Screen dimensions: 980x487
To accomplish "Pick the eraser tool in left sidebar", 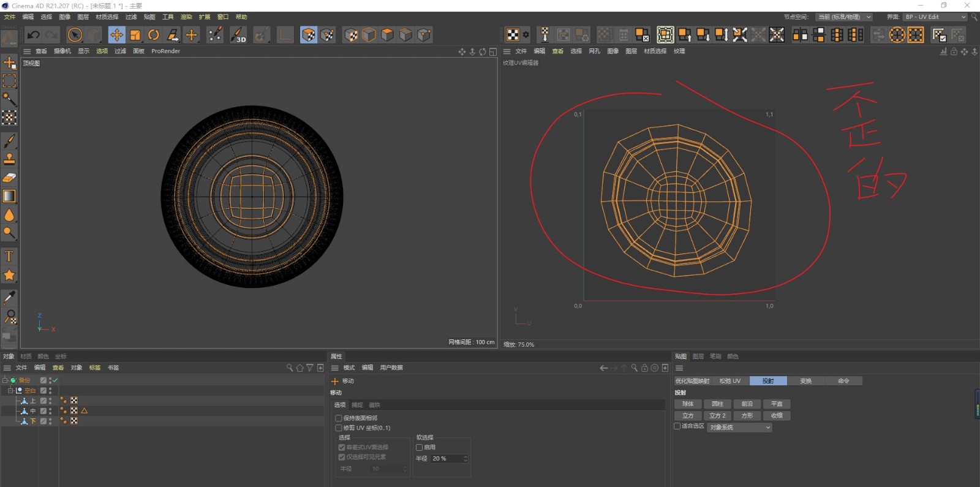I will 9,178.
